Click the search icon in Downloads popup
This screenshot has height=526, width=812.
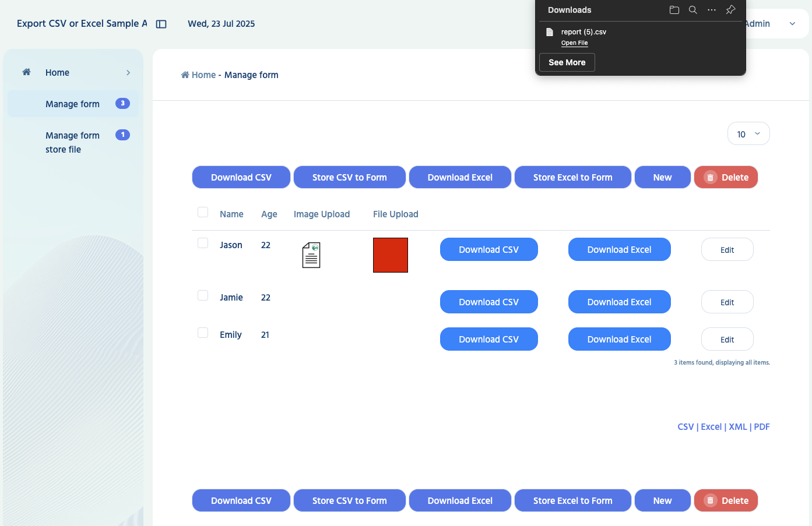coord(693,10)
